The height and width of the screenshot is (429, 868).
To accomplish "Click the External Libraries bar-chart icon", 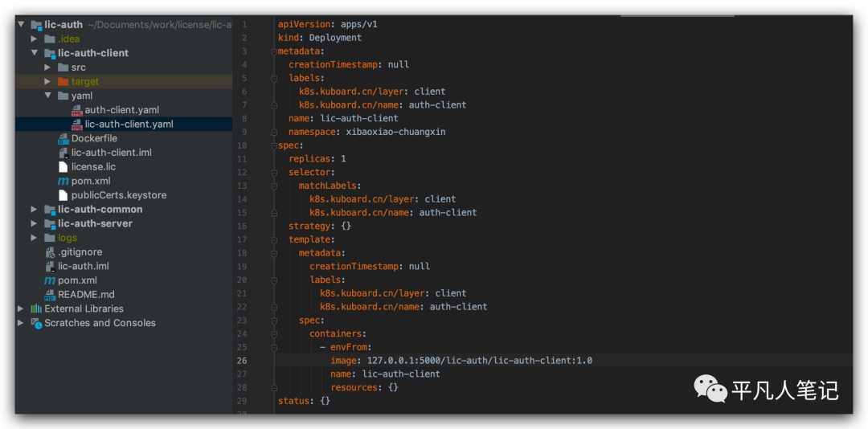I will click(x=36, y=308).
